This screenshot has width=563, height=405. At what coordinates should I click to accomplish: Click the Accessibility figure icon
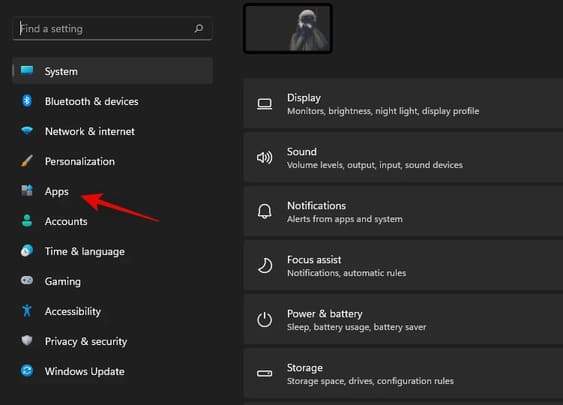pos(27,311)
